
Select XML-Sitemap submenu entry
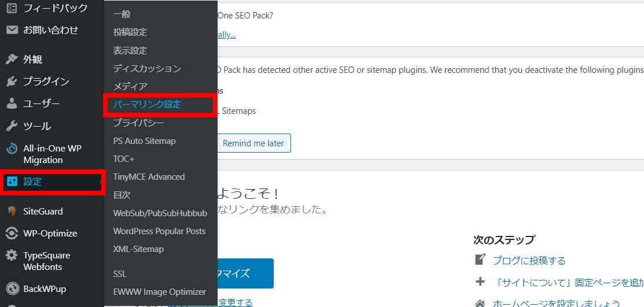click(x=138, y=249)
